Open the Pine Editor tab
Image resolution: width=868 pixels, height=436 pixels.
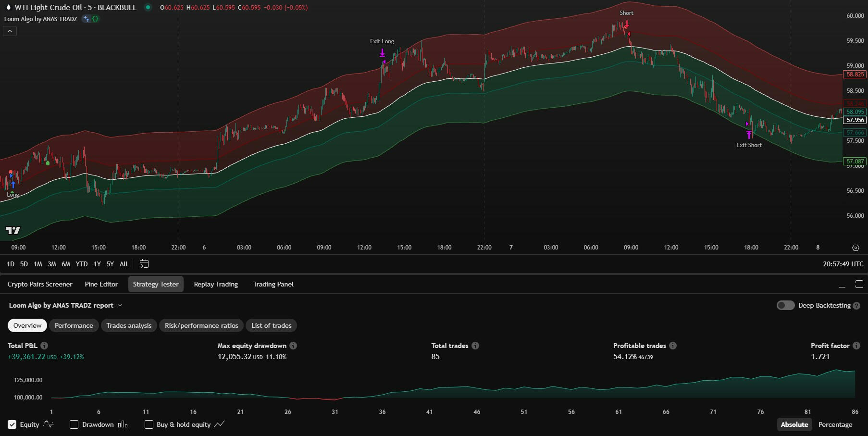[x=101, y=284]
